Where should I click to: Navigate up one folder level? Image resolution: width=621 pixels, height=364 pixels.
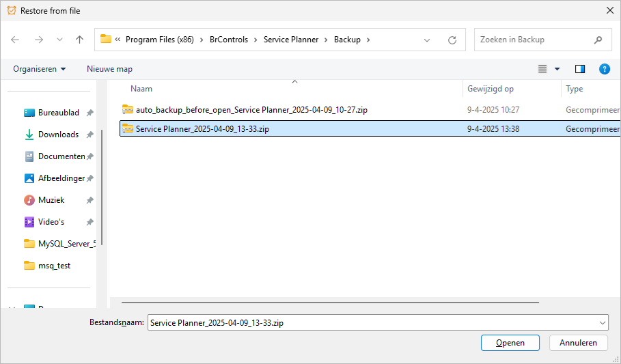pos(80,40)
